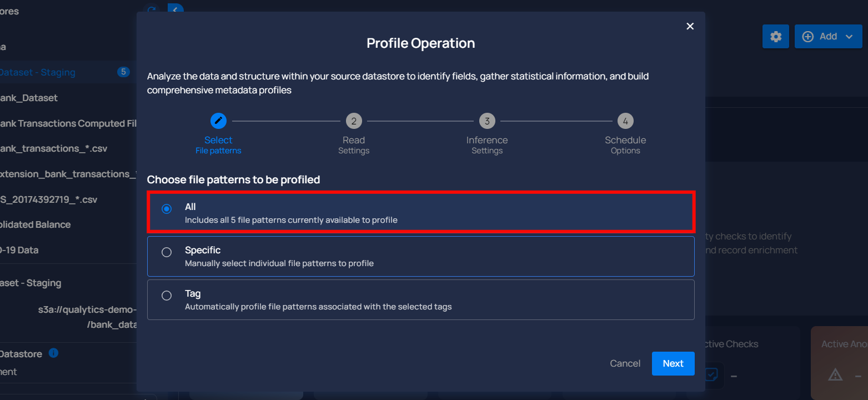The width and height of the screenshot is (868, 400).
Task: Click the Next button
Action: (x=673, y=363)
